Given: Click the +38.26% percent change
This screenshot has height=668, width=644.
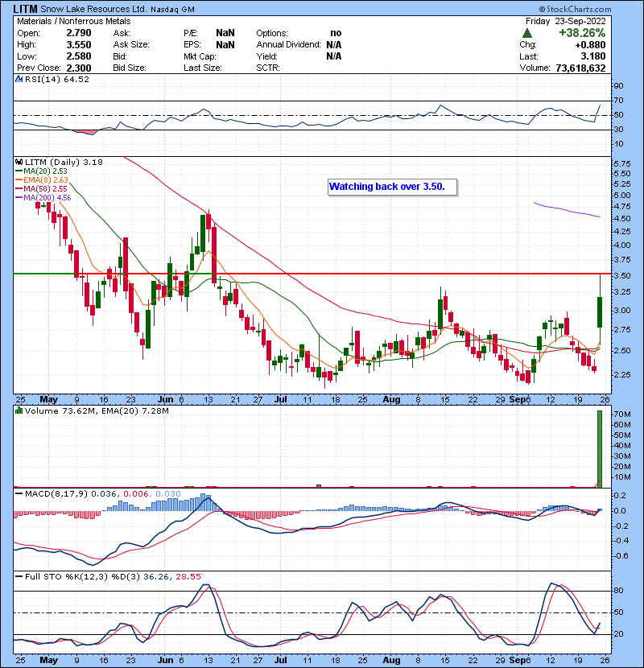Looking at the screenshot, I should coord(582,33).
